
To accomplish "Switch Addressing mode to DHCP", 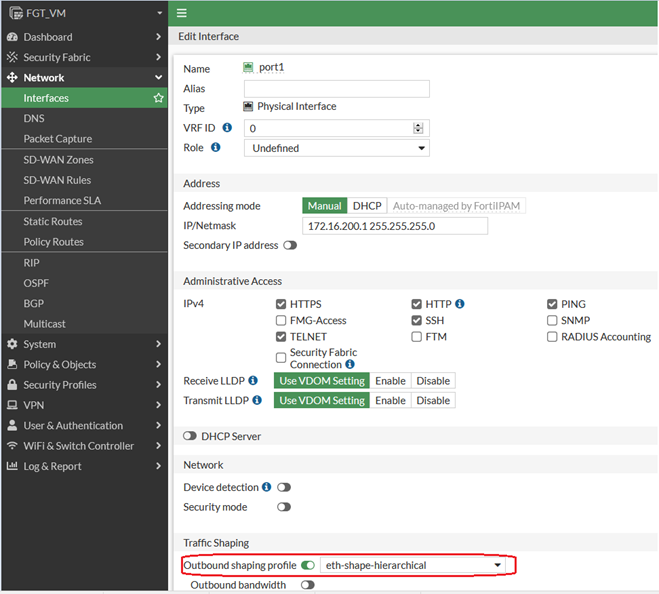I will coord(366,206).
